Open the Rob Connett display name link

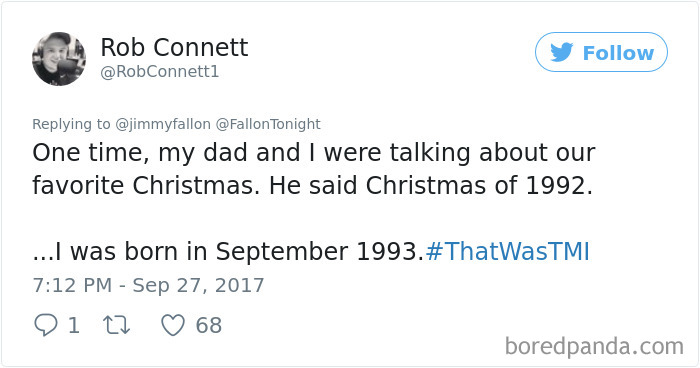[x=174, y=47]
